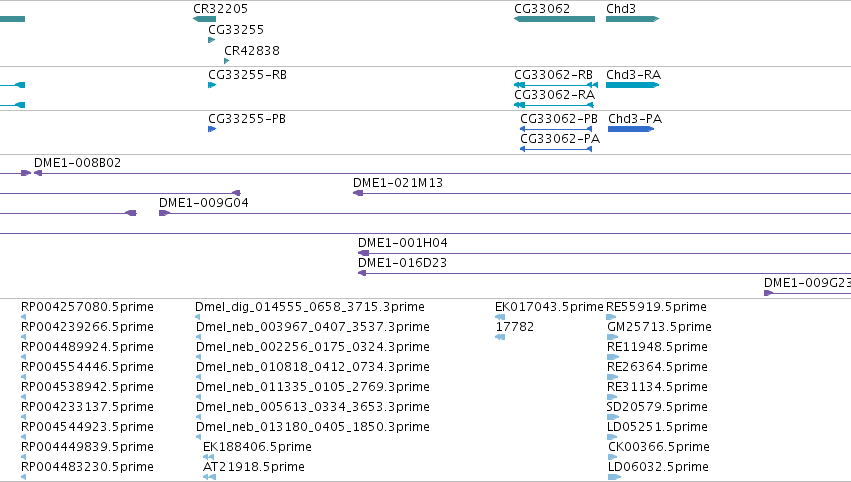Select EST SD20579.5prime
This screenshot has height=482, width=851.
(x=657, y=407)
